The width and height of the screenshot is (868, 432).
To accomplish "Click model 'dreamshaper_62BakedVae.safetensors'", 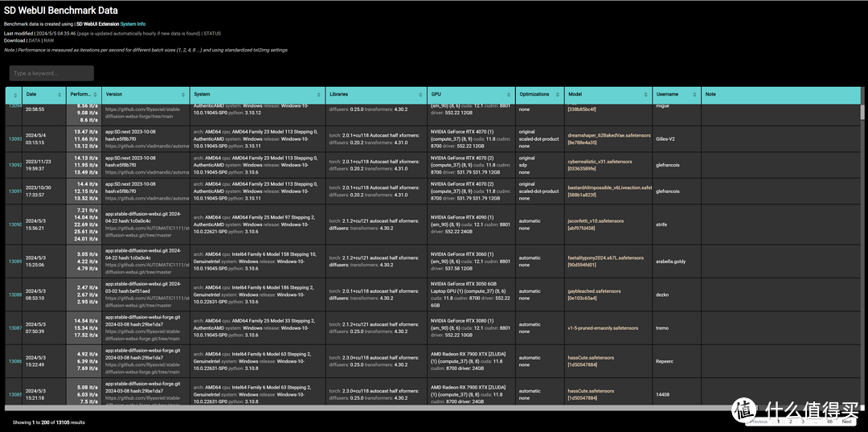I will point(609,135).
